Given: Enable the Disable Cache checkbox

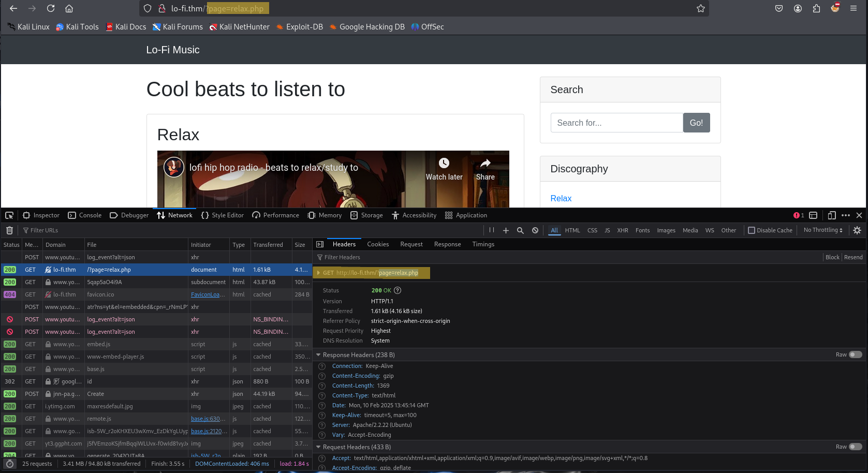Looking at the screenshot, I should click(x=752, y=230).
